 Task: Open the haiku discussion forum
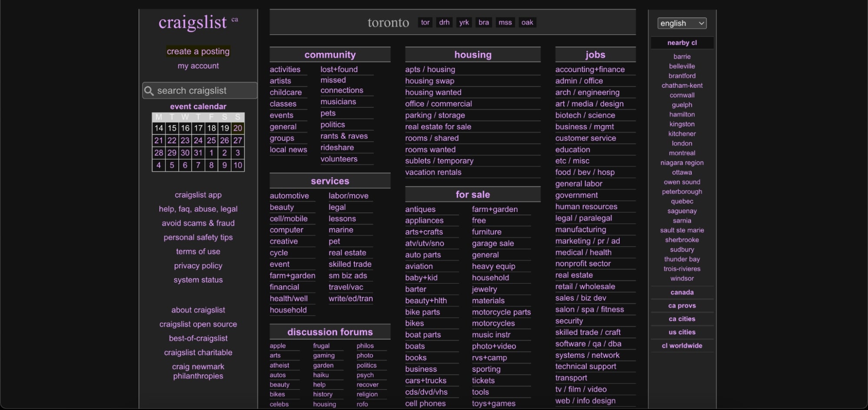pos(321,375)
